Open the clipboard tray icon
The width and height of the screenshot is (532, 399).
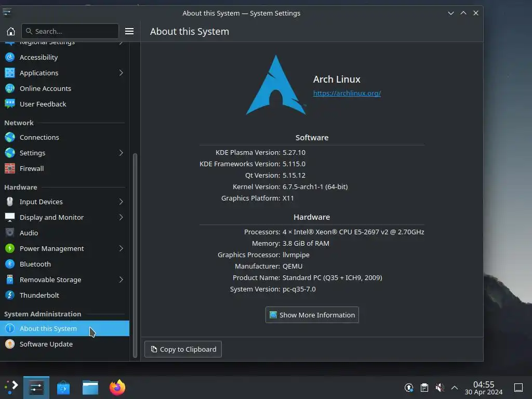point(424,388)
